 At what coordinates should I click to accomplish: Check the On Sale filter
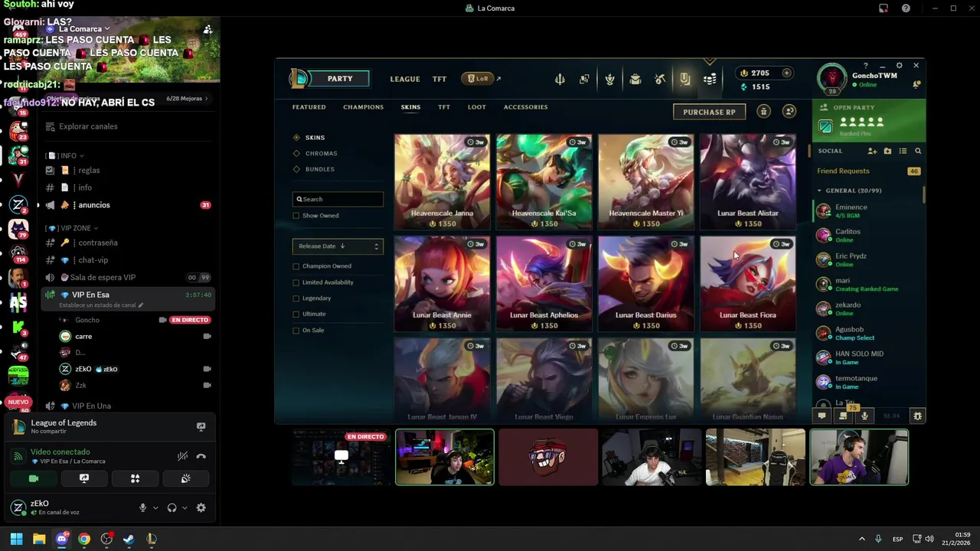tap(296, 330)
